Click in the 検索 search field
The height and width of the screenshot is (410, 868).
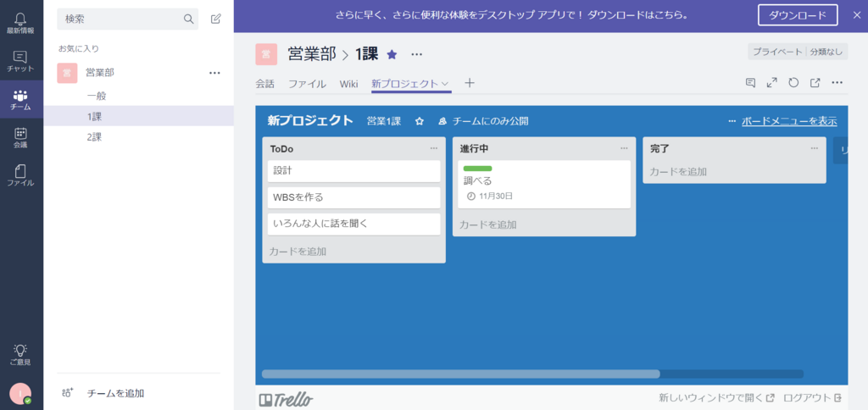pyautogui.click(x=127, y=19)
